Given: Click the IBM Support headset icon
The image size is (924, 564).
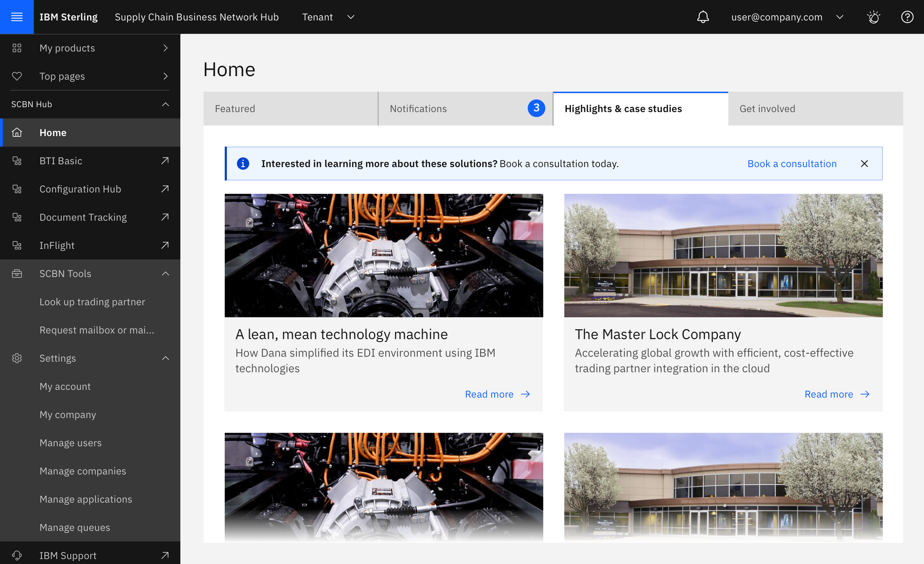Looking at the screenshot, I should [17, 555].
